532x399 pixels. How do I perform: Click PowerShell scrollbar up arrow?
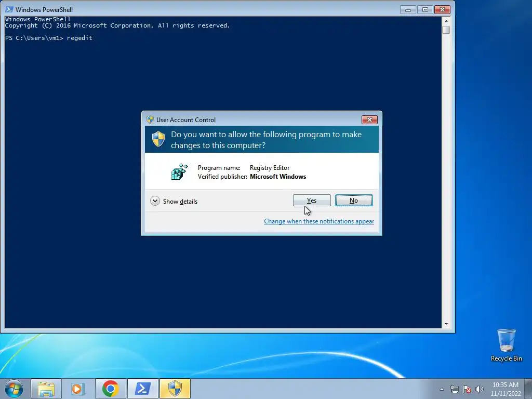pos(446,21)
